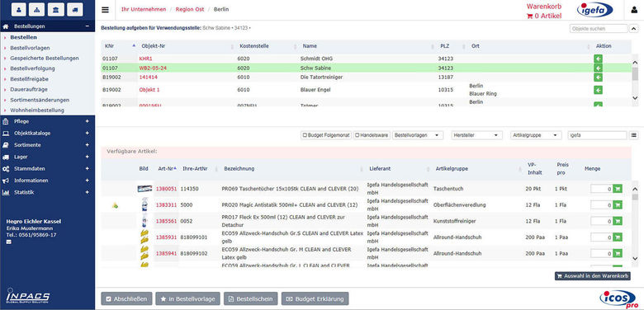
Task: Expand the Objektkataloge menu section
Action: (87, 134)
